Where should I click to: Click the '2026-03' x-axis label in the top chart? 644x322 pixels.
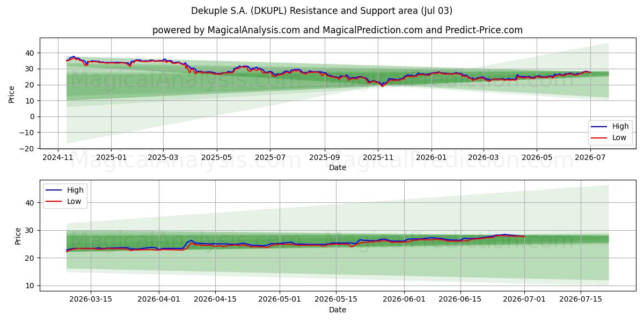(483, 158)
